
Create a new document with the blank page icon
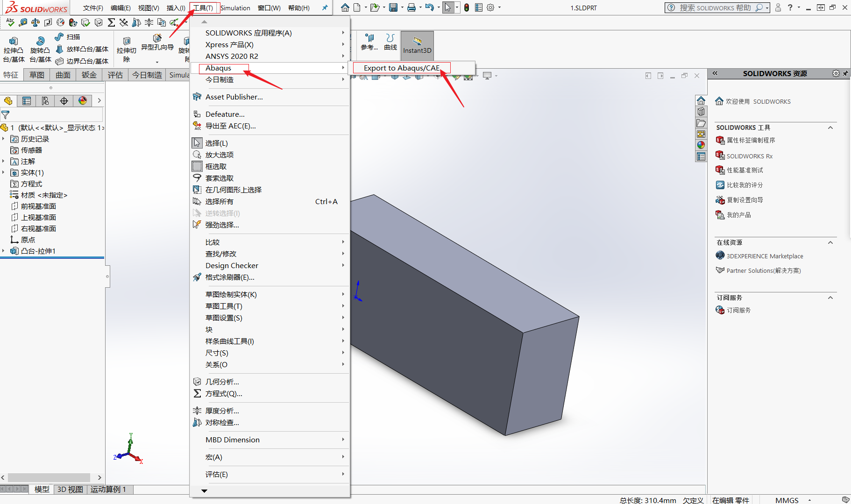(357, 7)
